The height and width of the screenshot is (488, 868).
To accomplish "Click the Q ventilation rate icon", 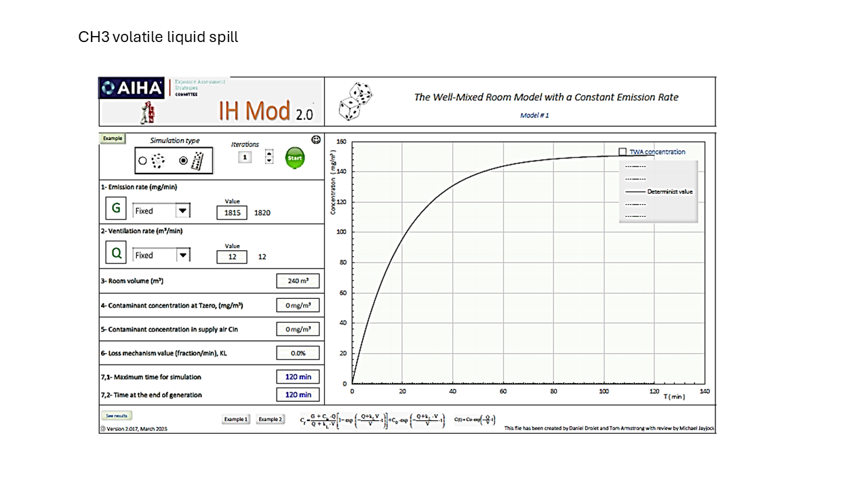I will coord(116,253).
